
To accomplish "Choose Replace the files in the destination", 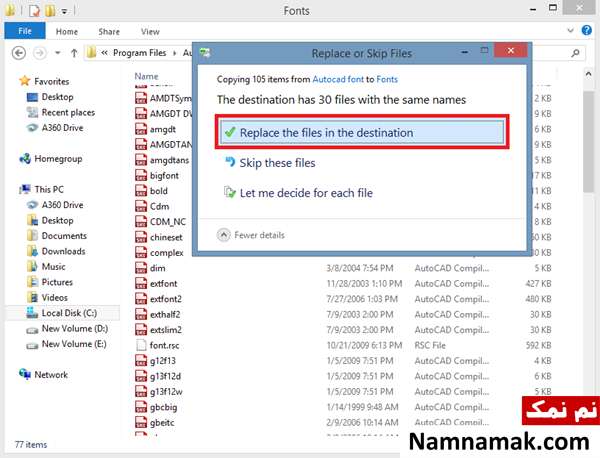I will click(x=362, y=132).
